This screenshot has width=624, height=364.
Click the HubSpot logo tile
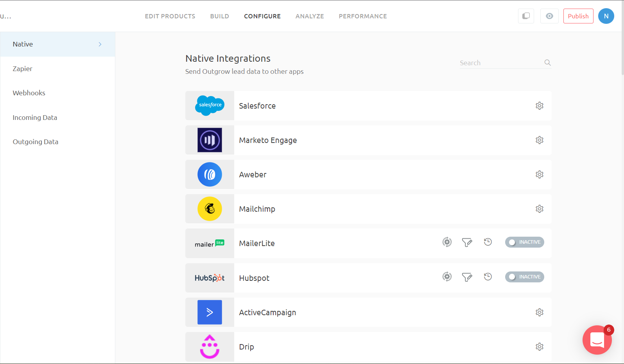(210, 278)
